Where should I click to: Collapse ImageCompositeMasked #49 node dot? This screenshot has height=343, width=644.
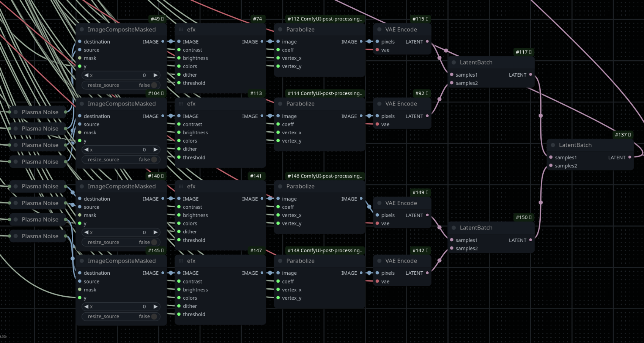[82, 30]
